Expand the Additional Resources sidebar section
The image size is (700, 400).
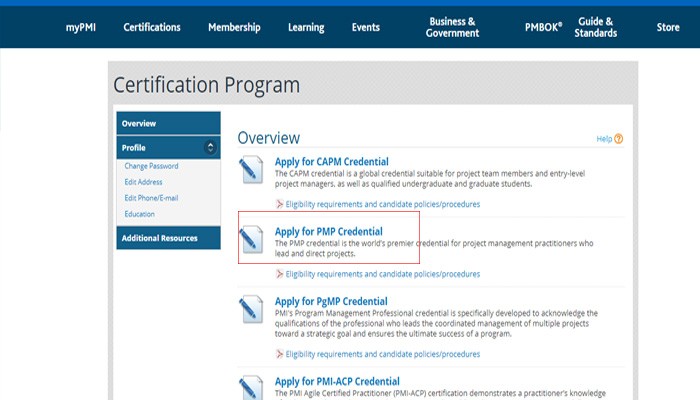point(167,238)
